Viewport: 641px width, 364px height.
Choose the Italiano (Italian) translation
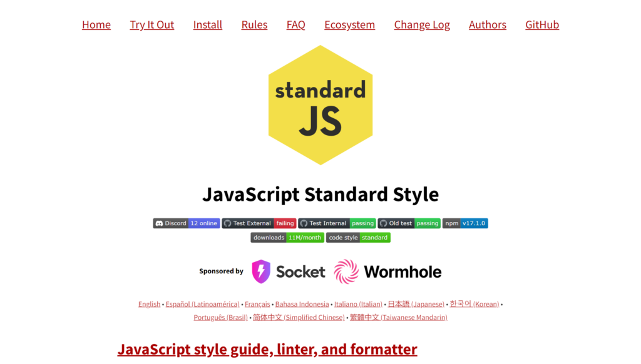tap(358, 305)
